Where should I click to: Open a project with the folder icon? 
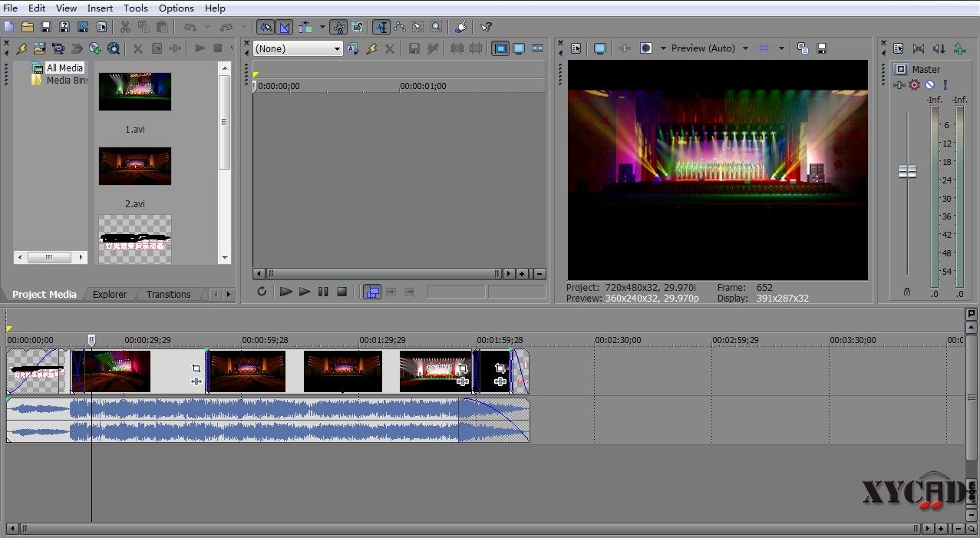tap(27, 27)
